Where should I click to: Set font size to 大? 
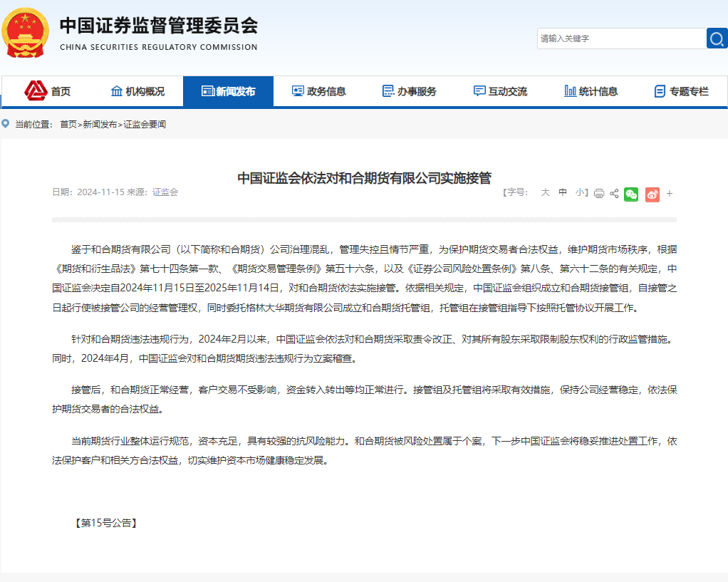(545, 192)
